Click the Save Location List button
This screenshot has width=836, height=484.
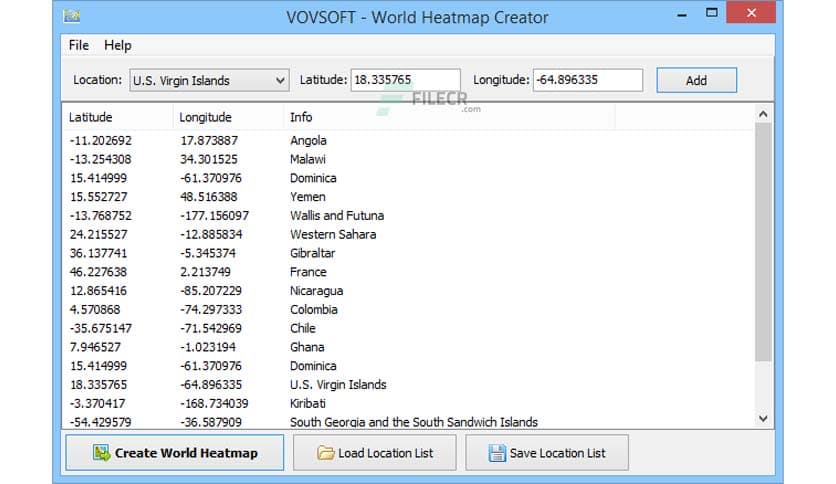(547, 453)
